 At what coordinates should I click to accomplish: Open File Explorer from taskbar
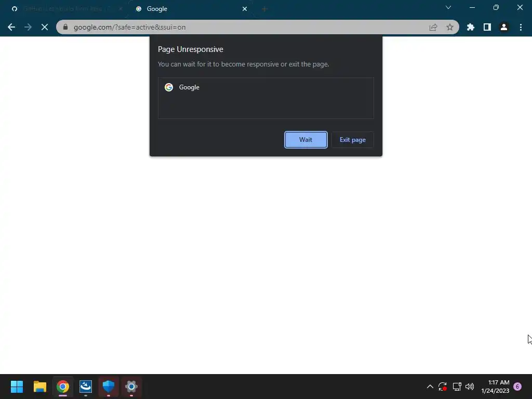(x=39, y=387)
